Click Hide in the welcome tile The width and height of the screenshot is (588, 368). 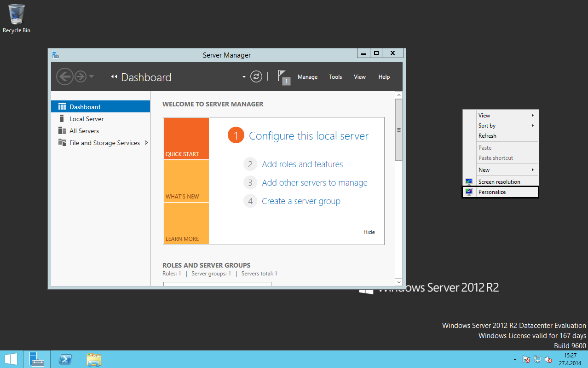click(x=369, y=232)
